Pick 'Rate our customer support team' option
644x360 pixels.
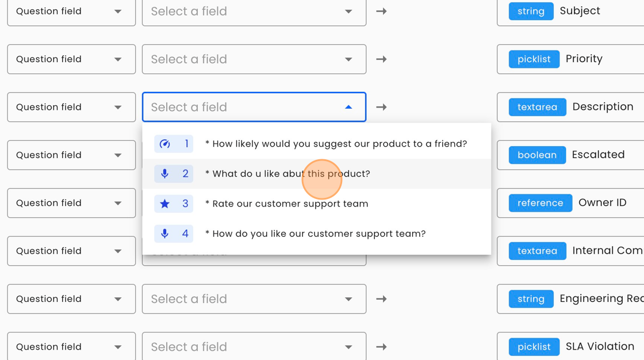point(290,204)
